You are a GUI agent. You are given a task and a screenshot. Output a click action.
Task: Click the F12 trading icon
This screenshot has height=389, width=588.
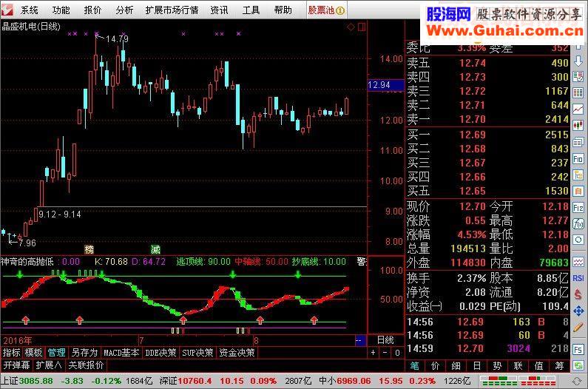[x=578, y=207]
